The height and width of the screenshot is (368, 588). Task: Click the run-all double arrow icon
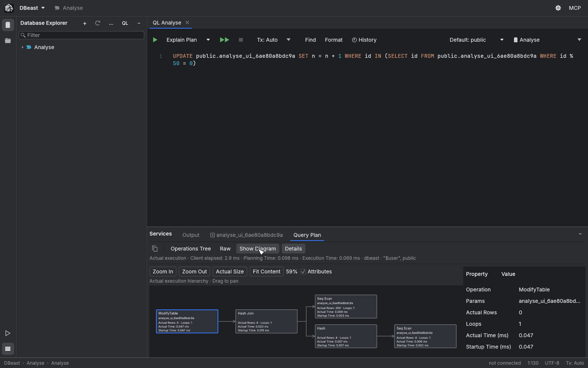pos(224,40)
